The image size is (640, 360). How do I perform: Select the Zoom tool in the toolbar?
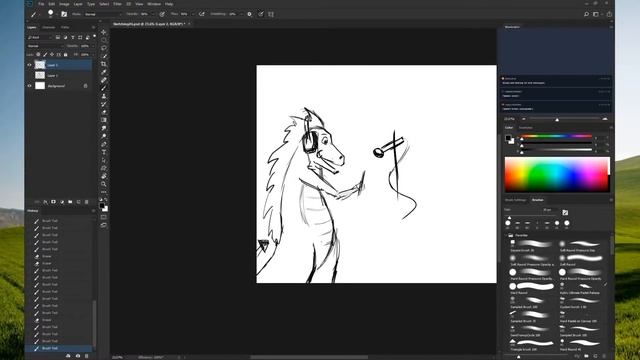pos(104,184)
